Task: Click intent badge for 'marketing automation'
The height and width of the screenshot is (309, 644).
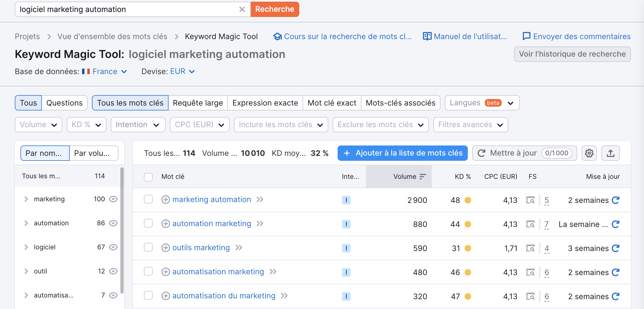Action: (x=346, y=200)
